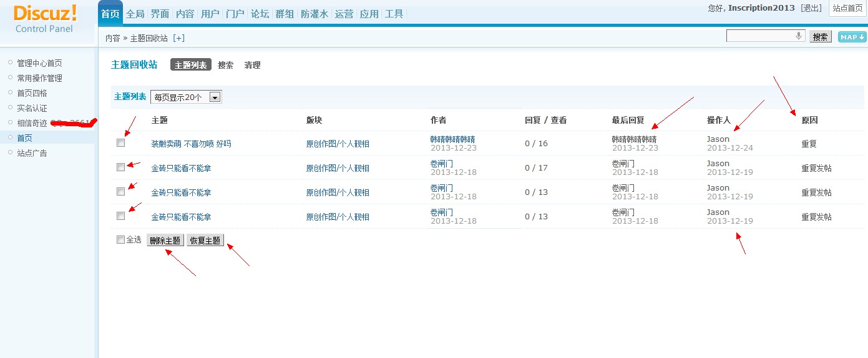Open the 搜索 tab in recycle bin

pos(225,65)
